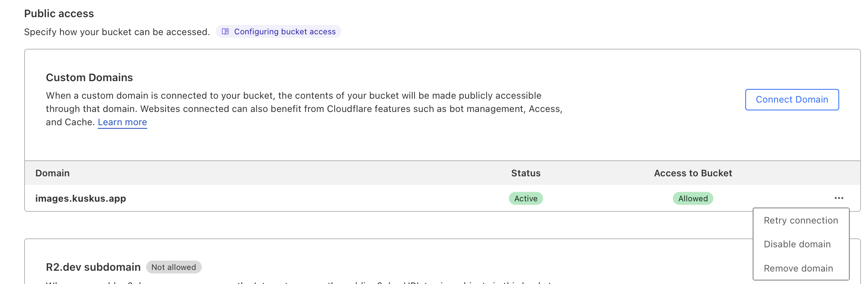The image size is (868, 284).
Task: Open the three-dot actions menu for images.kuskus.app
Action: pos(839,198)
